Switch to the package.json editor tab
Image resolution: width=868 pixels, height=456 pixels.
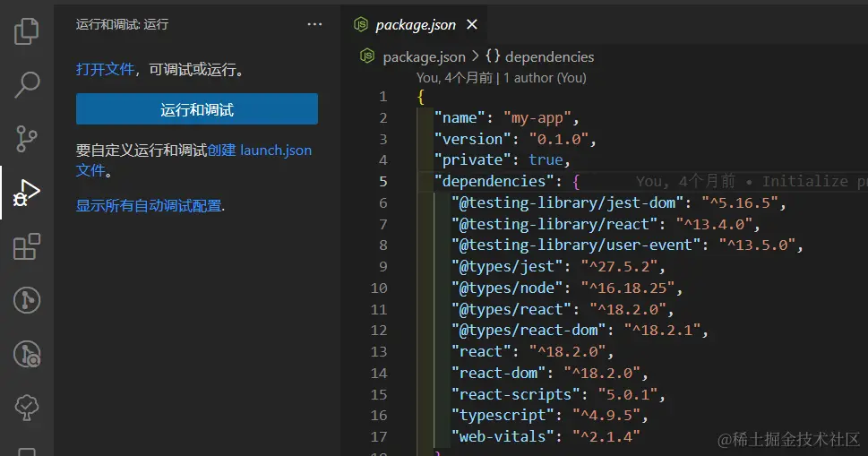pyautogui.click(x=415, y=25)
